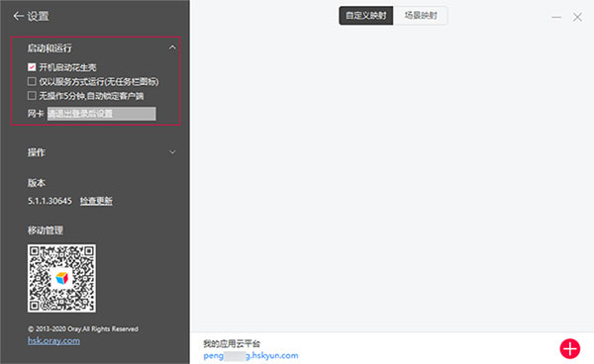Image resolution: width=594 pixels, height=364 pixels.
Task: Go back using the arrow beside 设置
Action: (18, 16)
